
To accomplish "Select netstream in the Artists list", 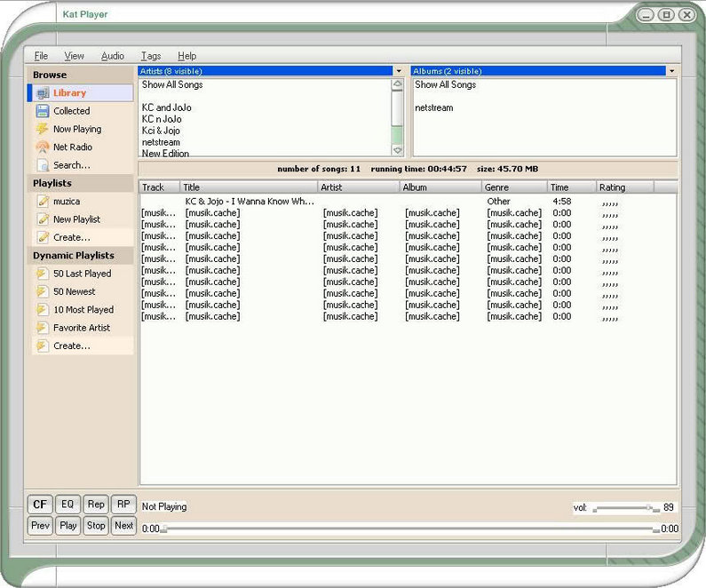I will click(x=161, y=142).
